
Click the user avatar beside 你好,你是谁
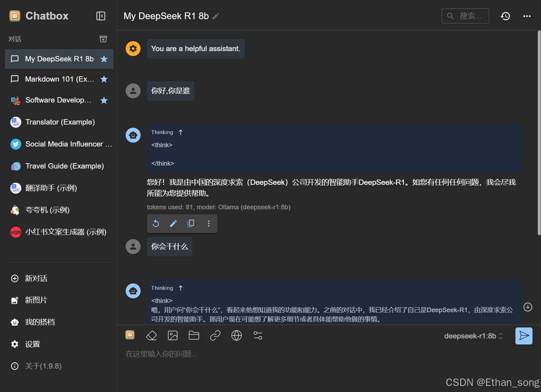[x=133, y=91]
